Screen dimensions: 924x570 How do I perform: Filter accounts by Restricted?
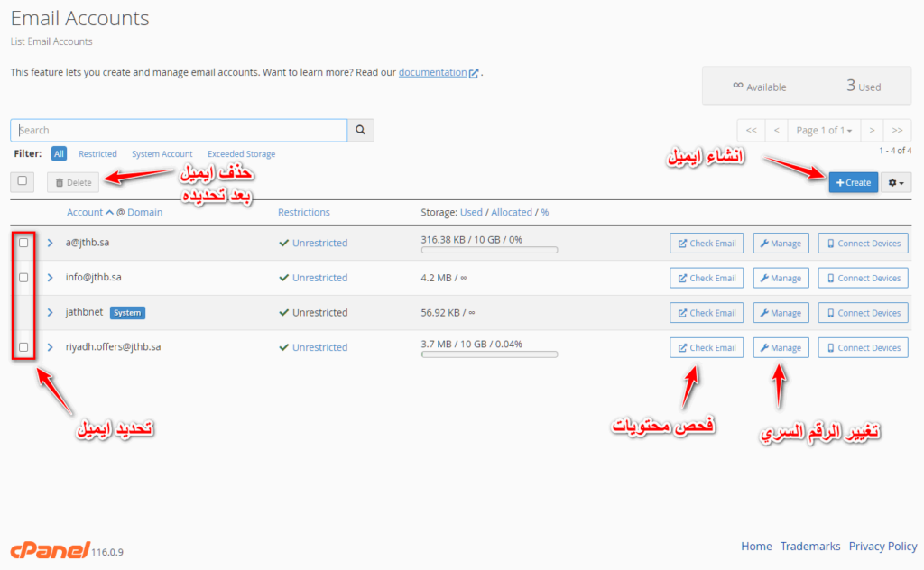97,154
